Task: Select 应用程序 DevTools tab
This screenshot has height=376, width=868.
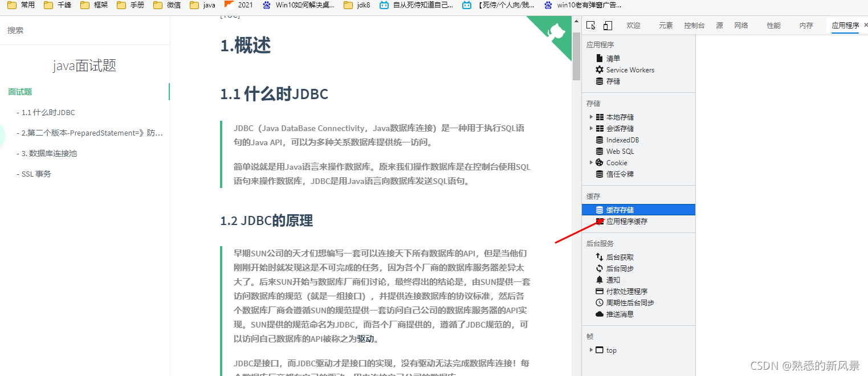Action: (845, 25)
